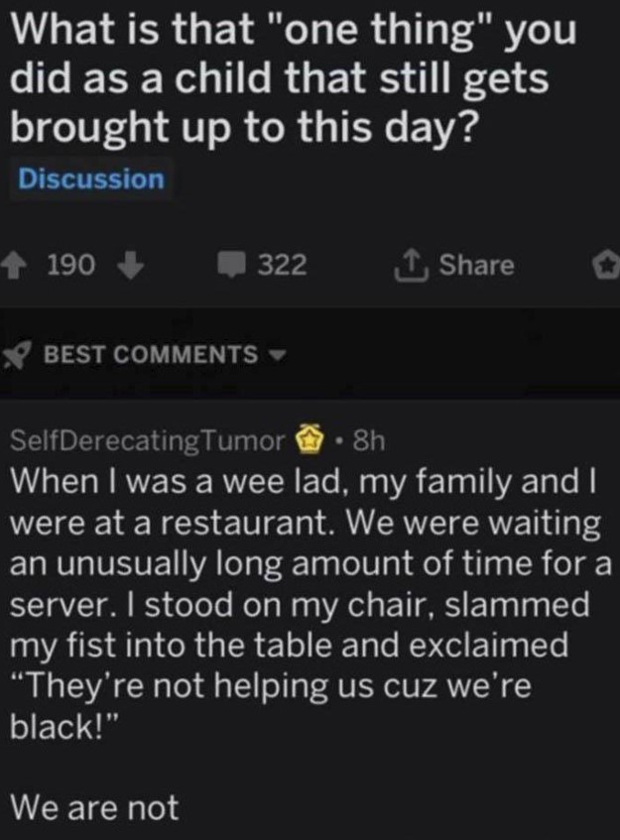Image resolution: width=620 pixels, height=840 pixels.
Task: Tap the 190 vote score
Action: coord(71,266)
